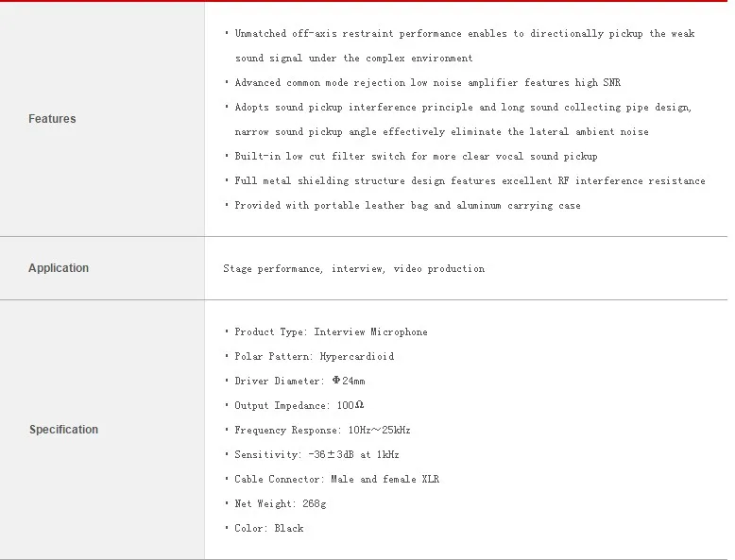735x560 pixels.
Task: Click the 'Full metal shielding structure' feature line
Action: pyautogui.click(x=470, y=181)
